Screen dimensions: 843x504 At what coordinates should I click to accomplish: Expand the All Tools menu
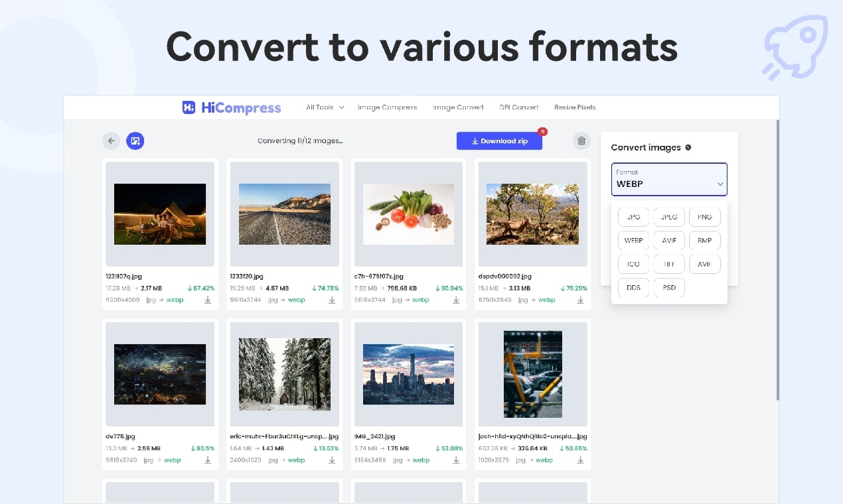(325, 107)
